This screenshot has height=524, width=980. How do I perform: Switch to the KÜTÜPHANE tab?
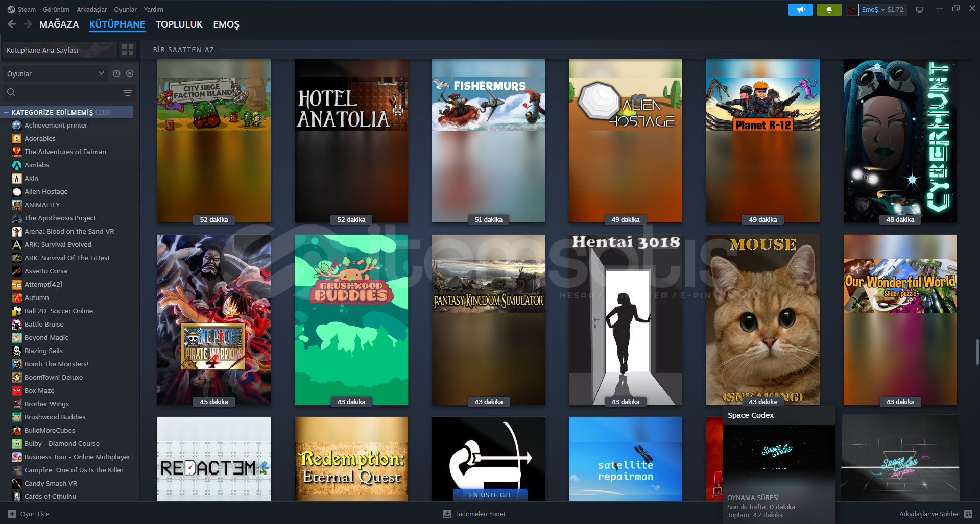coord(117,24)
